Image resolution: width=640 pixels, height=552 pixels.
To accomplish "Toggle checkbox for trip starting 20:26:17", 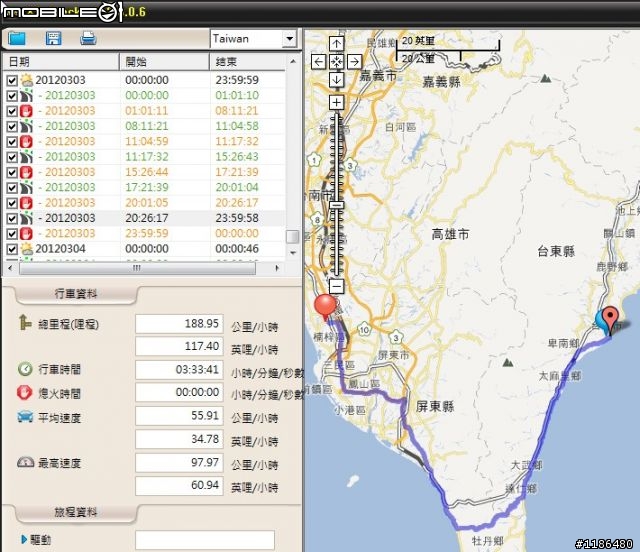I will [12, 218].
